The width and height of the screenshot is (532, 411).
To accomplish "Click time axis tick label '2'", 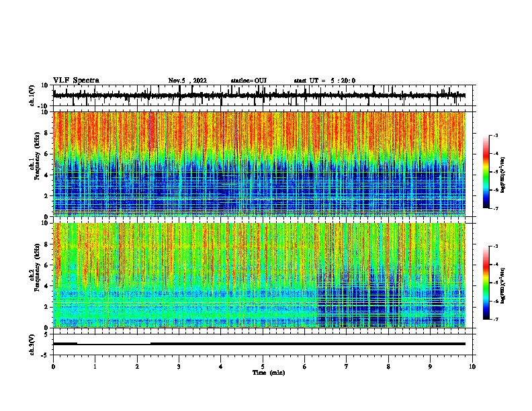I will 137,367.
